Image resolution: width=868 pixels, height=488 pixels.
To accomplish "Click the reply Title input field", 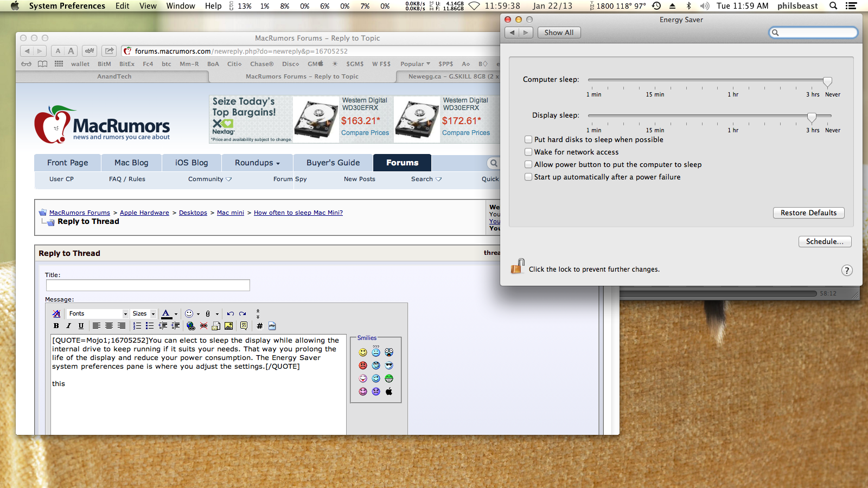I will coord(148,285).
